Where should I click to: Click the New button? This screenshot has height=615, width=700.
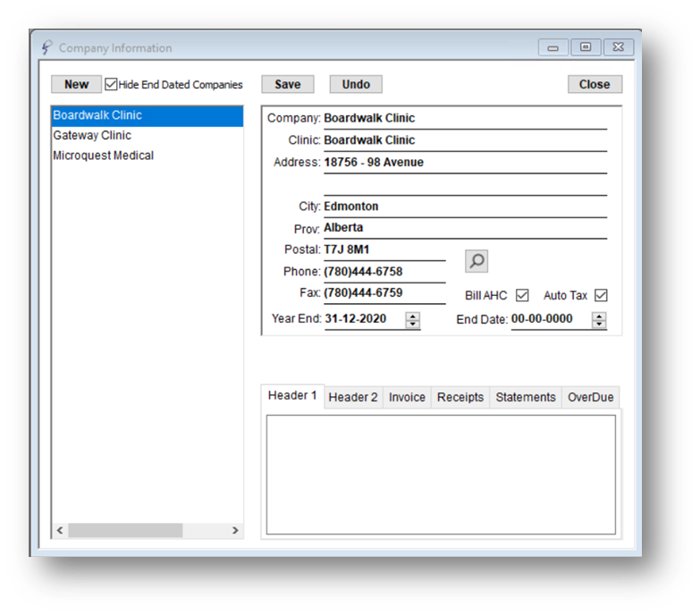click(76, 84)
